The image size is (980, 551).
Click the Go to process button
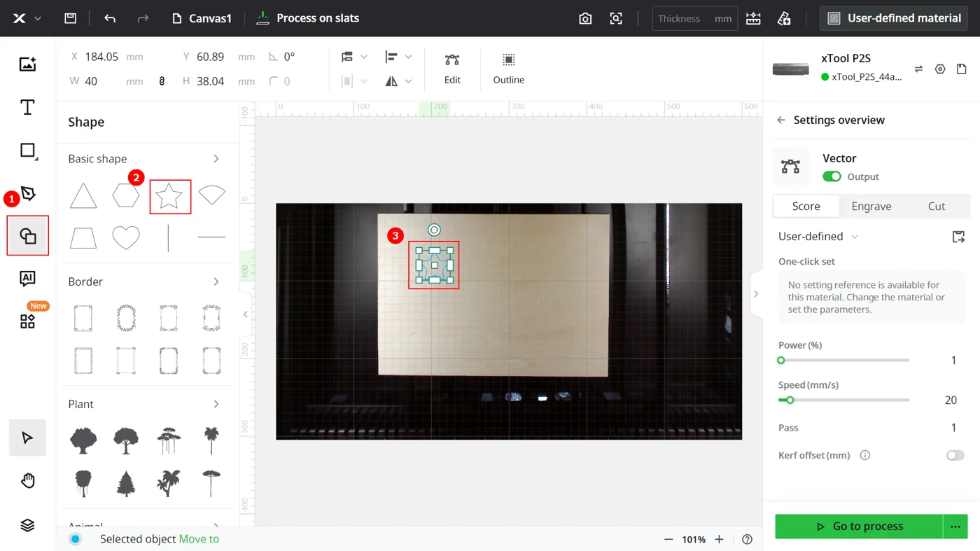[859, 526]
